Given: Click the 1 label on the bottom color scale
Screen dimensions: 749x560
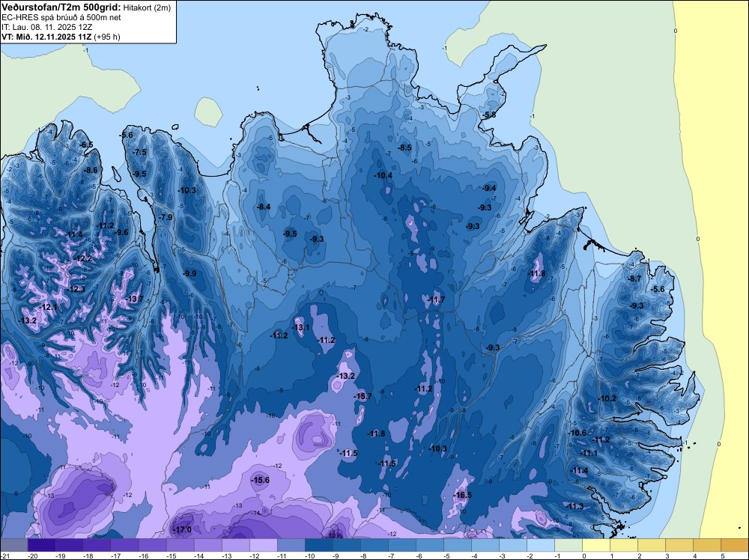Looking at the screenshot, I should 611,556.
